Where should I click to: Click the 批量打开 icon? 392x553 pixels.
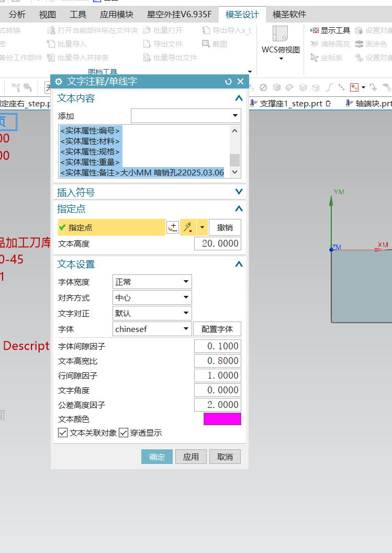coord(147,31)
